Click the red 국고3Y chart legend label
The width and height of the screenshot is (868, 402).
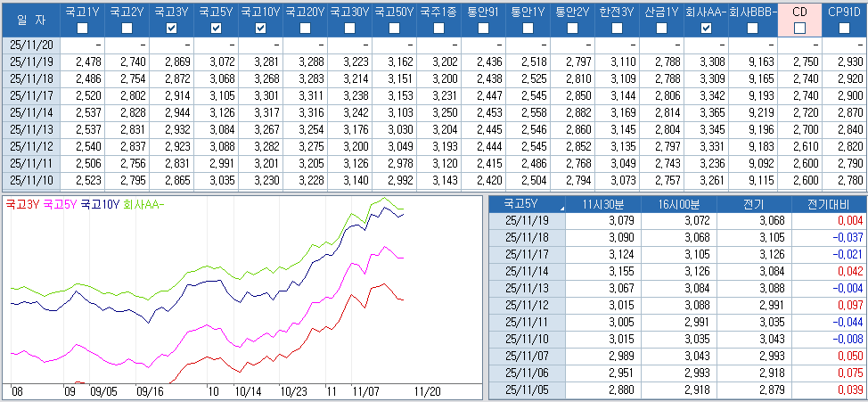pos(21,203)
